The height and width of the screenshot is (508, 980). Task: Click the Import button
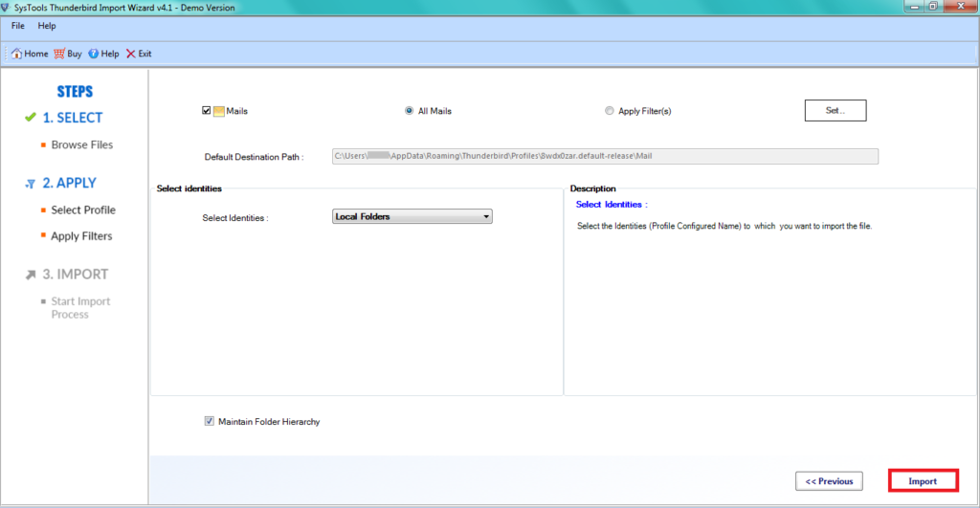[924, 481]
